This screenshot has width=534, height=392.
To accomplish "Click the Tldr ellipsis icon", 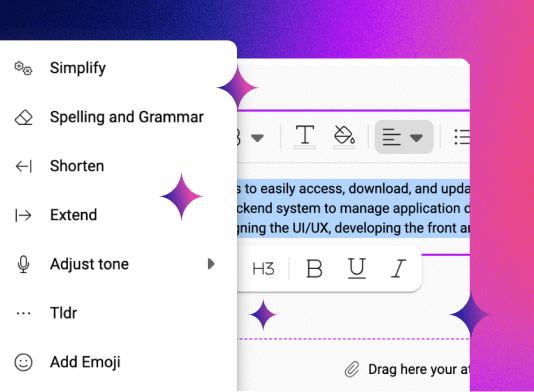I will 23,313.
